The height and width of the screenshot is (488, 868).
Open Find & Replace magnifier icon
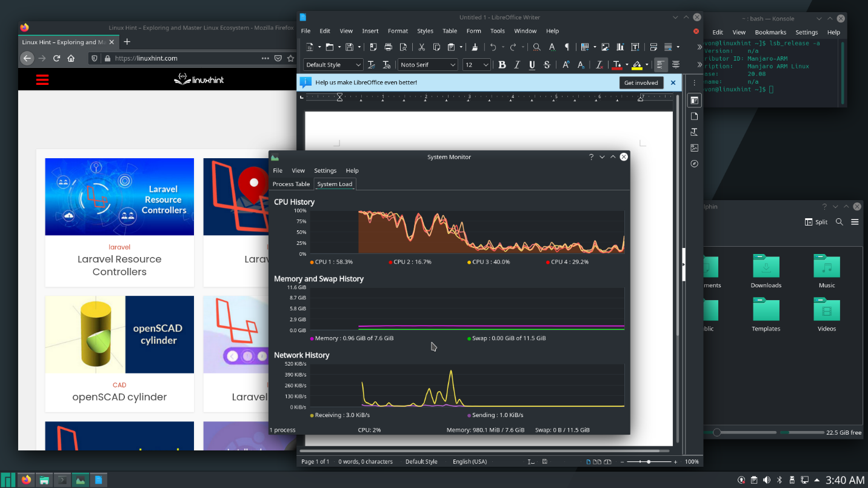pos(536,47)
